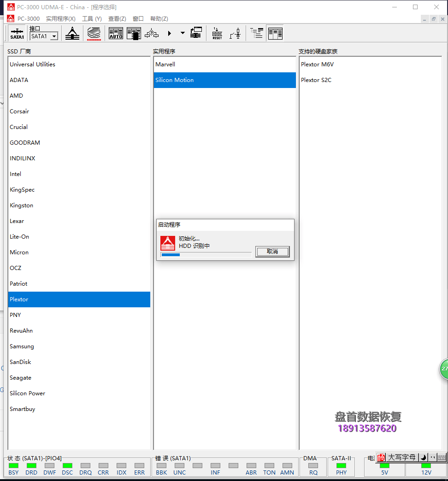Click the utility launch pyramid icon
This screenshot has width=448, height=481.
(x=72, y=34)
